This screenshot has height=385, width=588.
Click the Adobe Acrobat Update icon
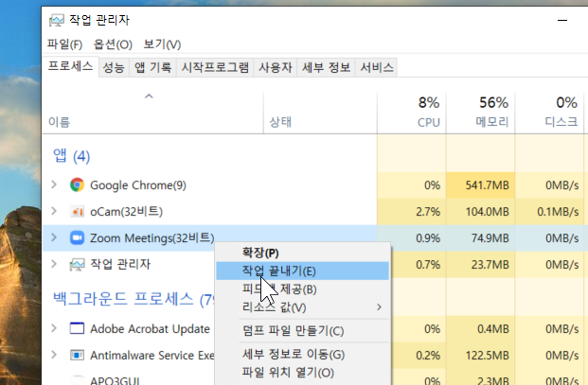(x=78, y=329)
